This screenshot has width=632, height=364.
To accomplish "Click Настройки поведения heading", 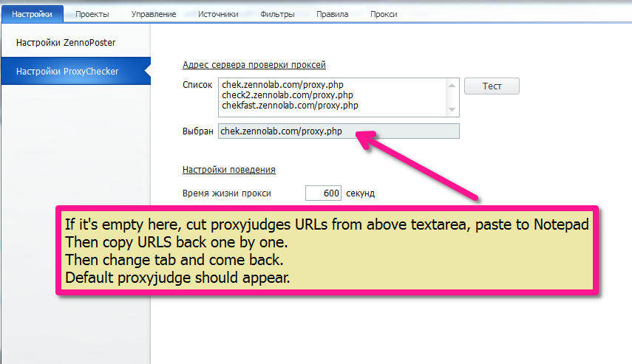I will [229, 170].
